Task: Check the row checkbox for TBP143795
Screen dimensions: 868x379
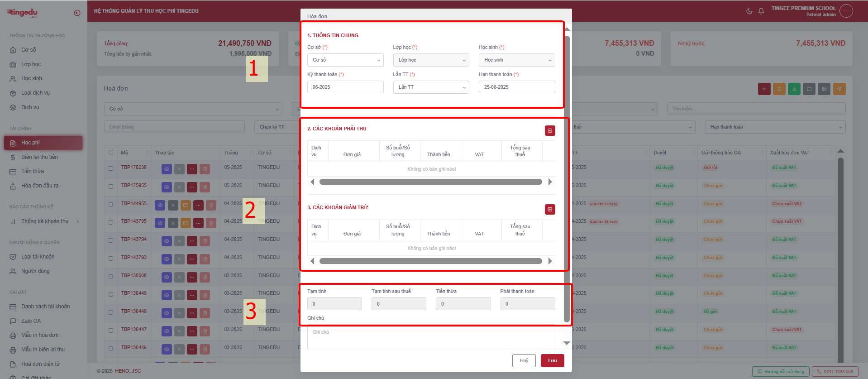Action: pyautogui.click(x=111, y=222)
